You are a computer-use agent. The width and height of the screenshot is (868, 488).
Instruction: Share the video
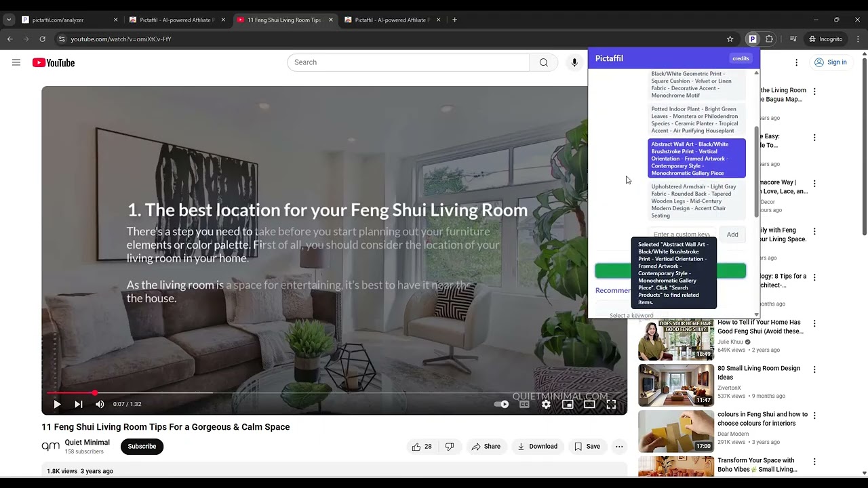pos(486,446)
